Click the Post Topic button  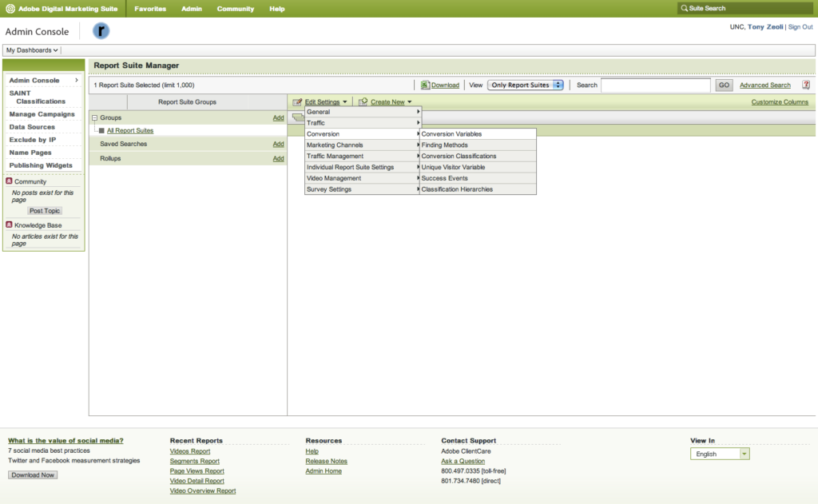pos(45,211)
